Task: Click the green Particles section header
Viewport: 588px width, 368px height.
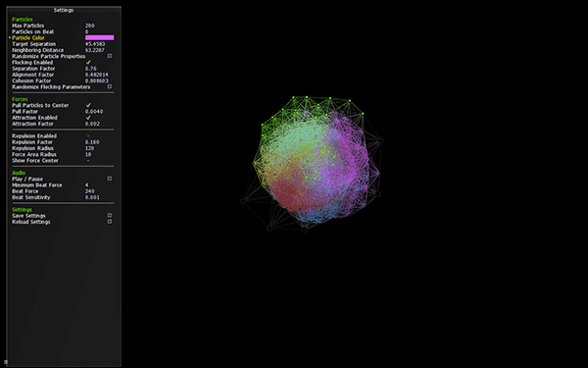Action: [x=23, y=20]
